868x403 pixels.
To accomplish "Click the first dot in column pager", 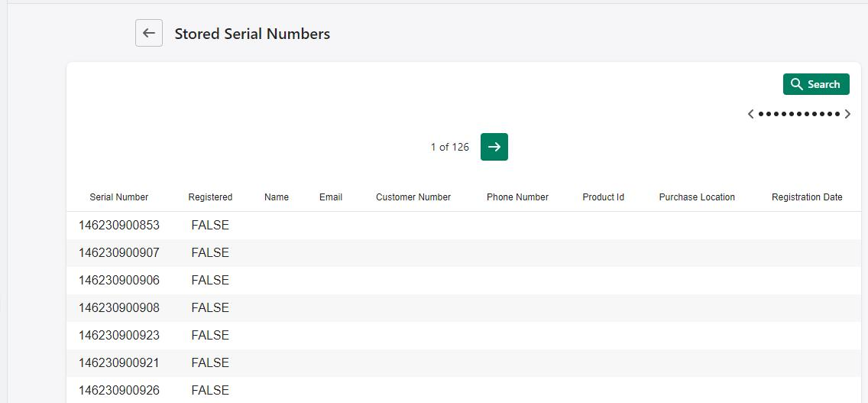I will click(x=761, y=114).
